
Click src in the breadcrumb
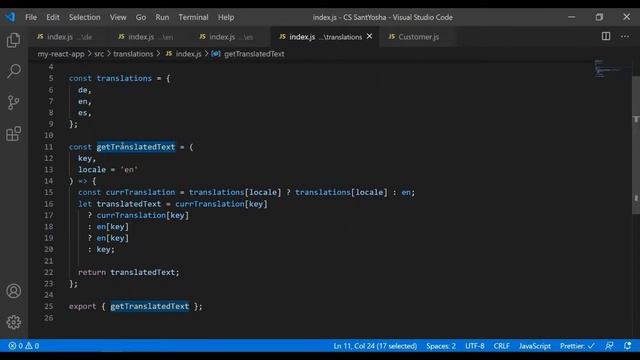coord(99,54)
